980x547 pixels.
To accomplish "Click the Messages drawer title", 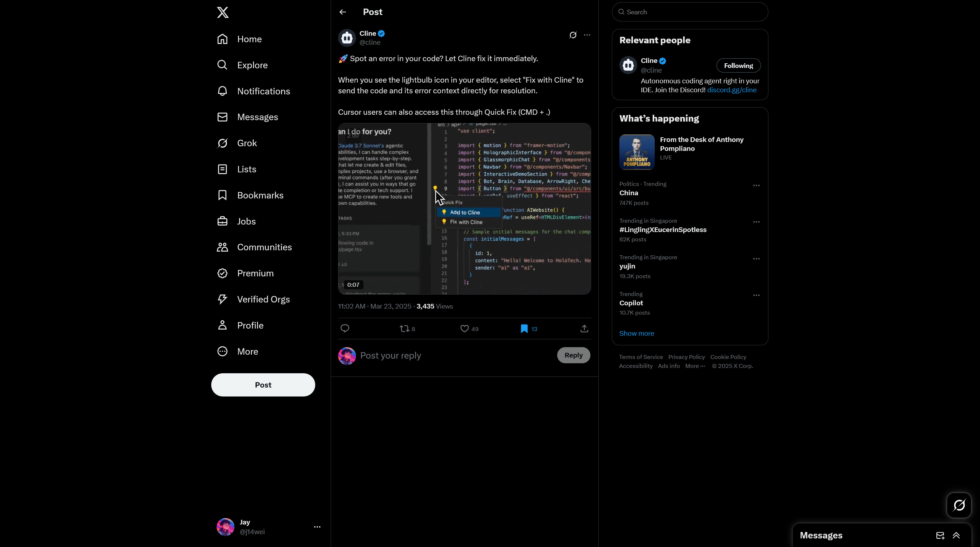I will click(821, 536).
